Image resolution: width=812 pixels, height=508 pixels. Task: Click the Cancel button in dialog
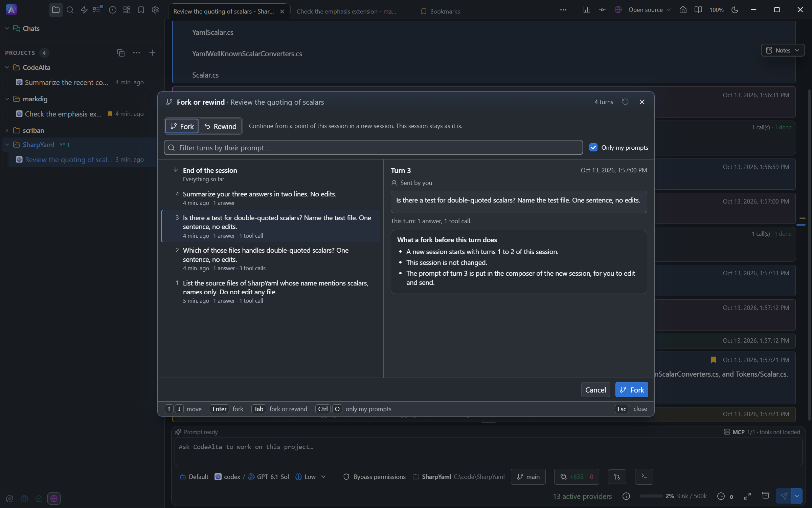595,390
